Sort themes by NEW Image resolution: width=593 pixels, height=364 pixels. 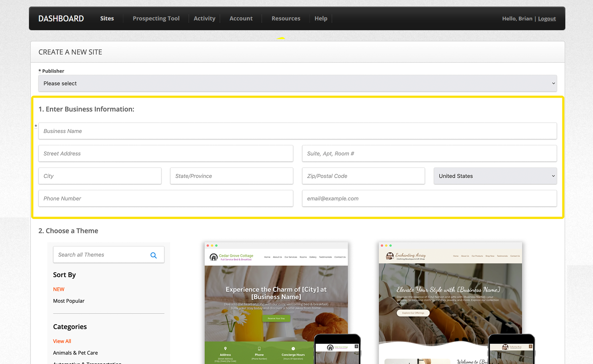[x=59, y=289]
